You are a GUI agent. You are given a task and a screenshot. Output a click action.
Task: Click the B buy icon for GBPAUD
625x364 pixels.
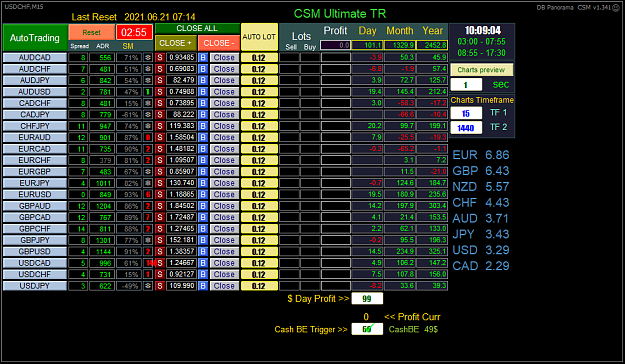click(x=203, y=206)
